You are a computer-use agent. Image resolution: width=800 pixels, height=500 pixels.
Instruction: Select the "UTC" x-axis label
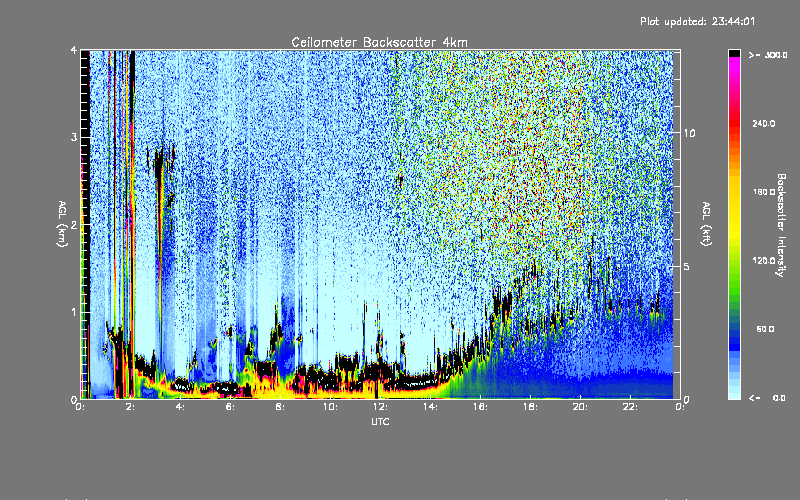click(380, 421)
